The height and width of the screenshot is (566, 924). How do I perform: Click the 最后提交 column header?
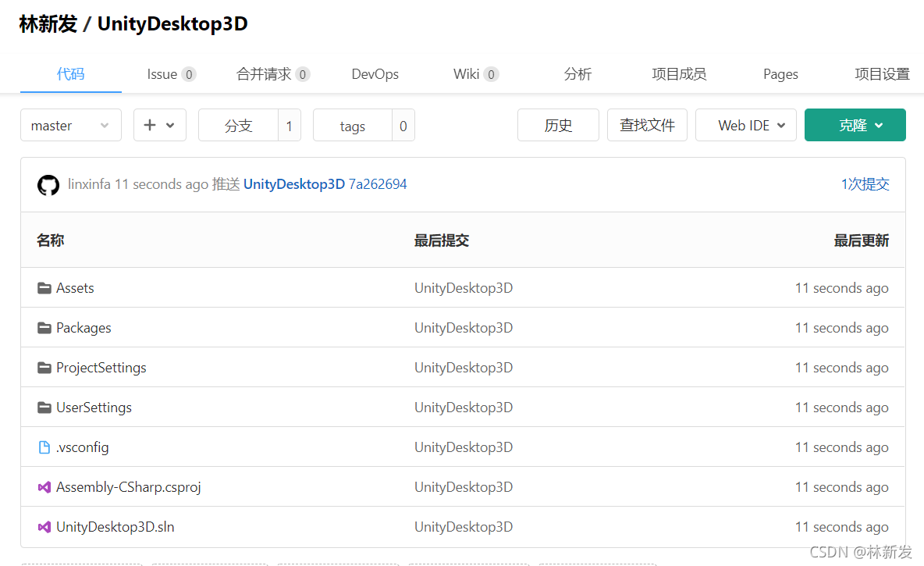pos(442,240)
